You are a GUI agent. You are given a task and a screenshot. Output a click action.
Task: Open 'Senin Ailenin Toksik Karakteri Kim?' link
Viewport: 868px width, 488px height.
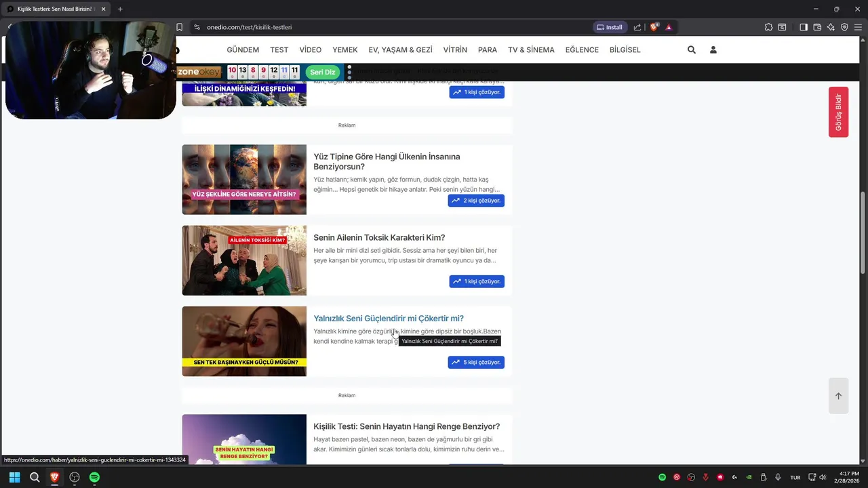tap(379, 237)
